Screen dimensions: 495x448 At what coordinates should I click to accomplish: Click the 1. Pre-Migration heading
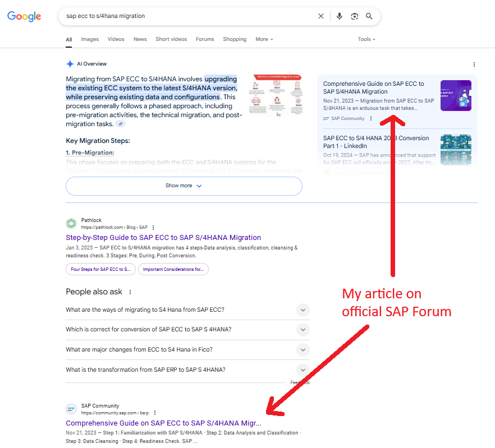tap(90, 153)
